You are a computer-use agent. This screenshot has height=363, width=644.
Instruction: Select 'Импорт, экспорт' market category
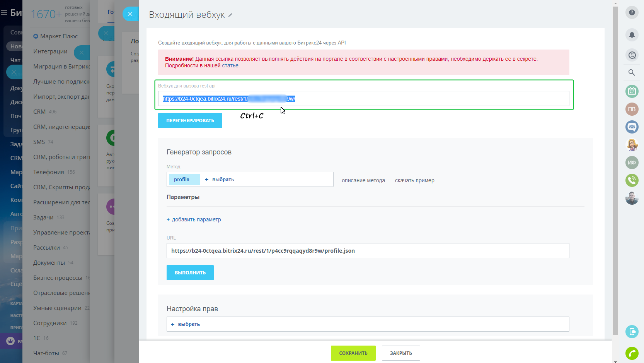pos(61,96)
